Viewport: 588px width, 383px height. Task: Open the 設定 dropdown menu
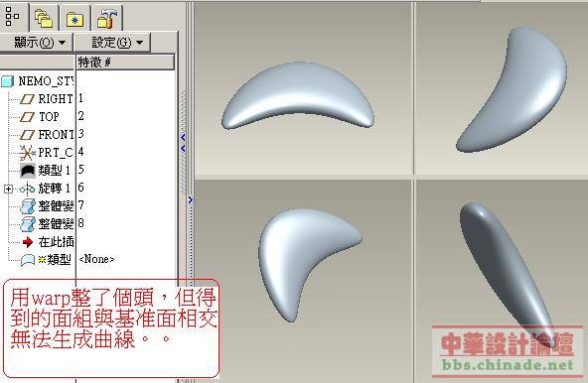[112, 42]
